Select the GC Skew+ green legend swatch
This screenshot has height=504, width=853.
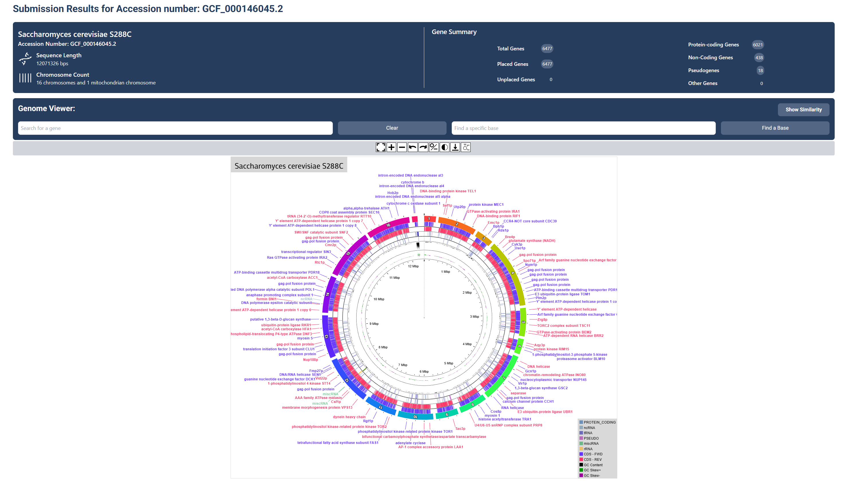point(581,470)
